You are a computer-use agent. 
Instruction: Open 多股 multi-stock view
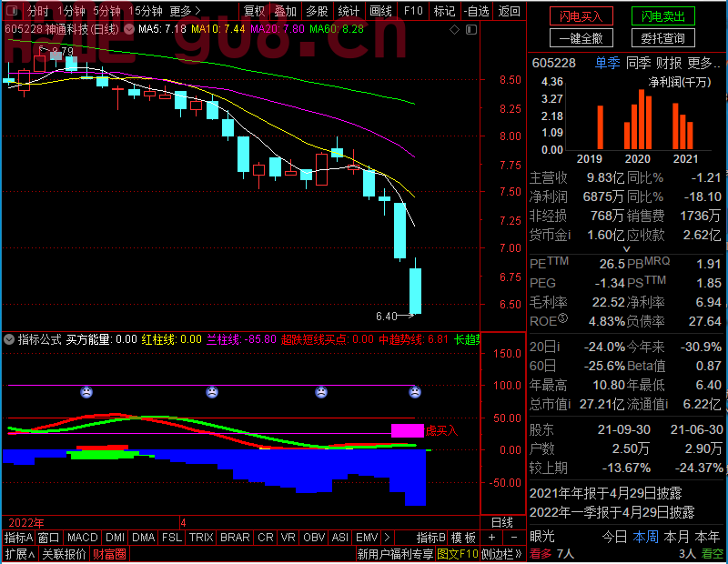coord(317,11)
